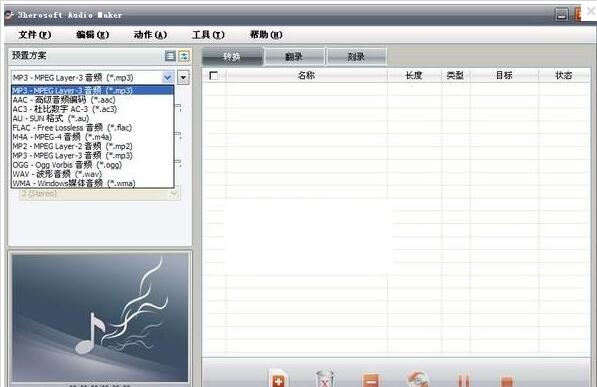Viewport: 597px width, 387px height.
Task: Click the trash bin clear-list icon
Action: tap(325, 379)
